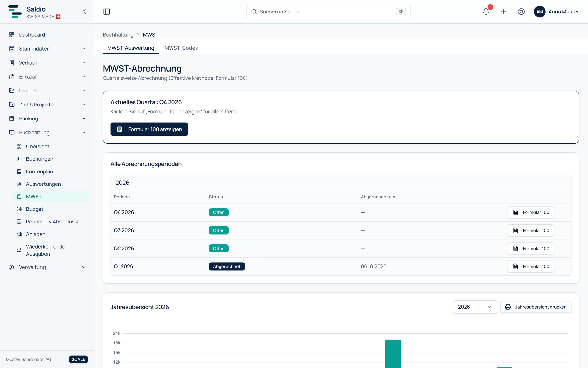Click the Abgerechnet status badge
Viewport: 588px width, 368px height.
(227, 266)
